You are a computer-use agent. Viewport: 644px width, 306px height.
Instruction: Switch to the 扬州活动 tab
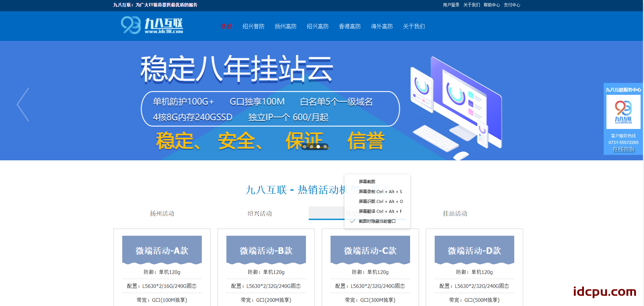pyautogui.click(x=162, y=213)
